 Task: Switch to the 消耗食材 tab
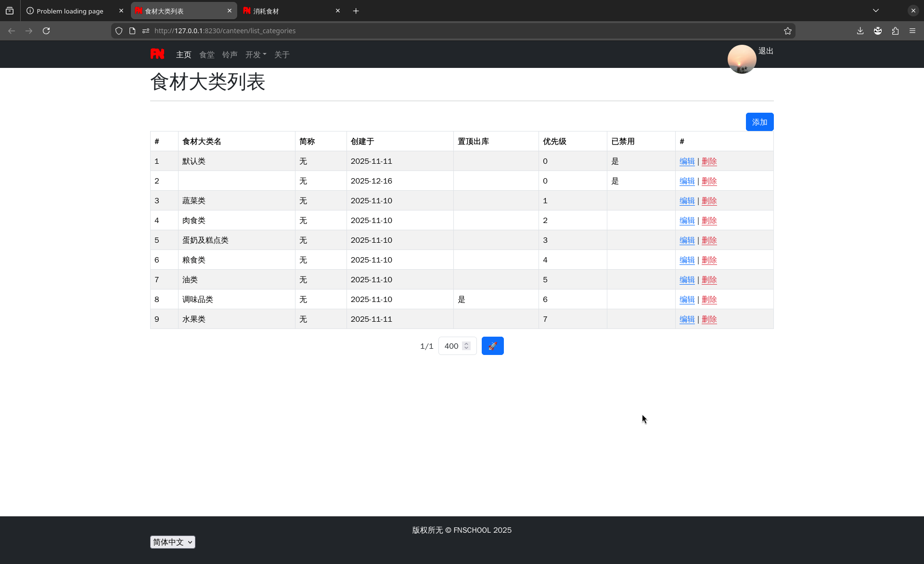click(284, 11)
